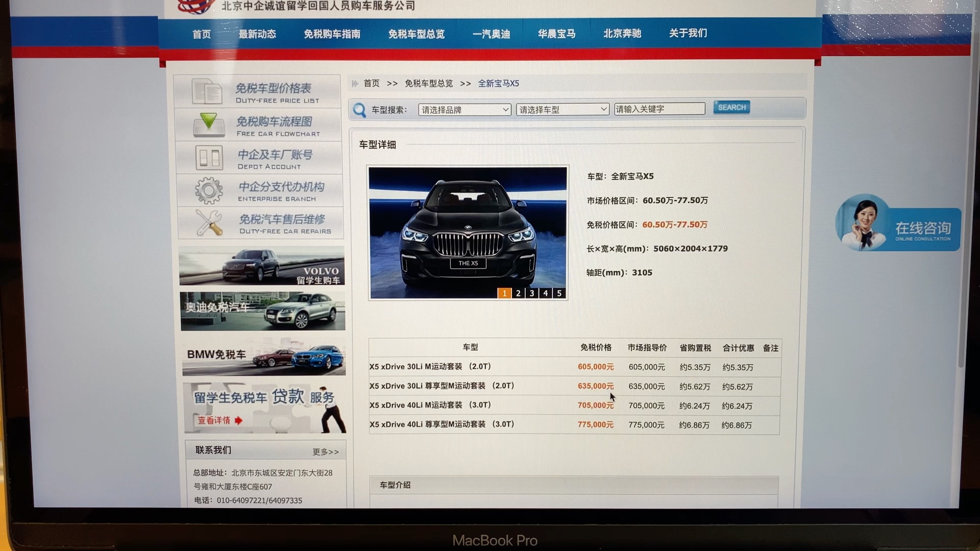Viewport: 980px width, 551px height.
Task: Expand the 请选择品牌 brand dropdown
Action: click(x=464, y=110)
